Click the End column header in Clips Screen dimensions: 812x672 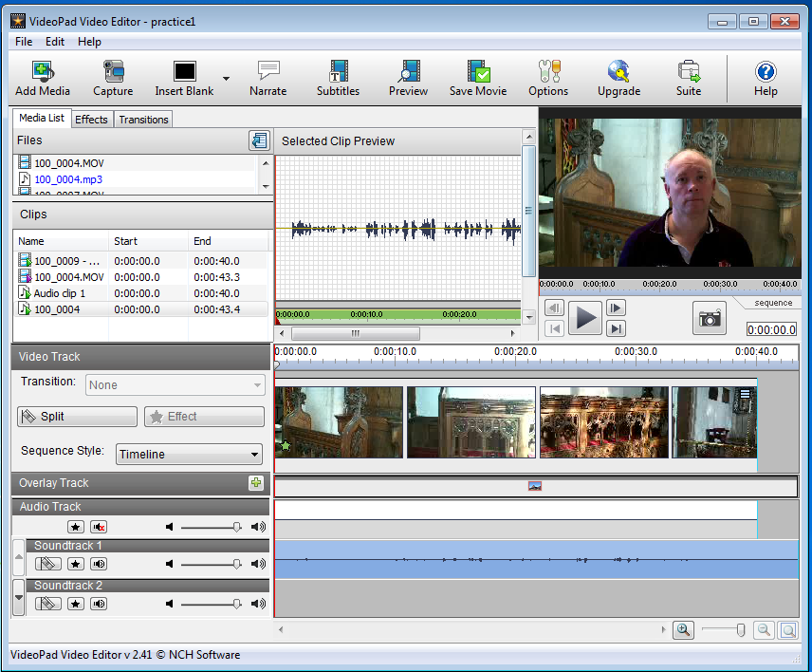coord(229,241)
